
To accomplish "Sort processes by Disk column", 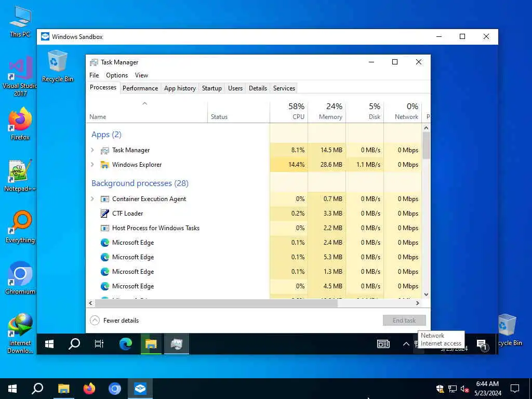I will (x=365, y=111).
